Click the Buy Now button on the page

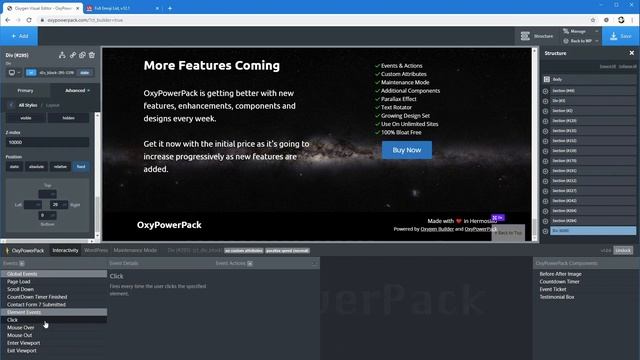click(x=407, y=150)
